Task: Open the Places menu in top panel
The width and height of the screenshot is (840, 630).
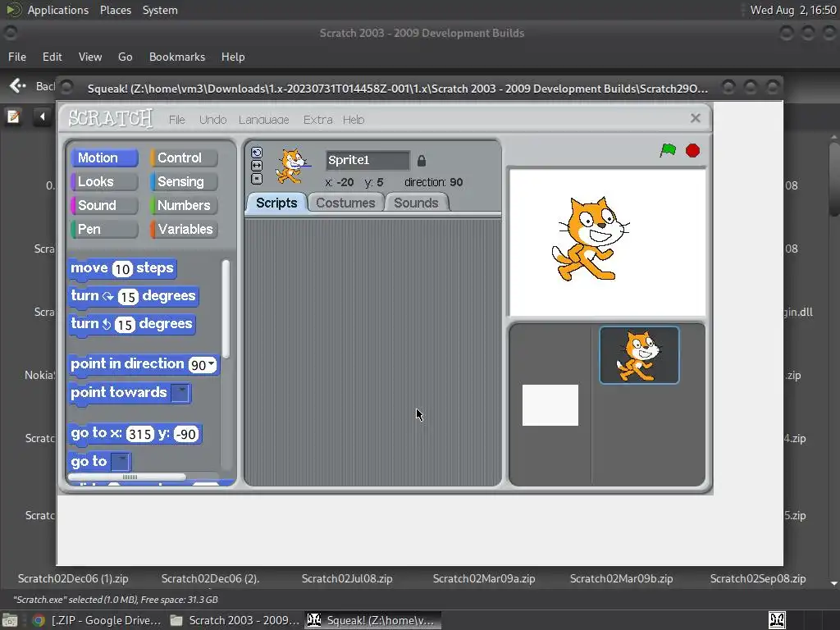Action: point(115,10)
